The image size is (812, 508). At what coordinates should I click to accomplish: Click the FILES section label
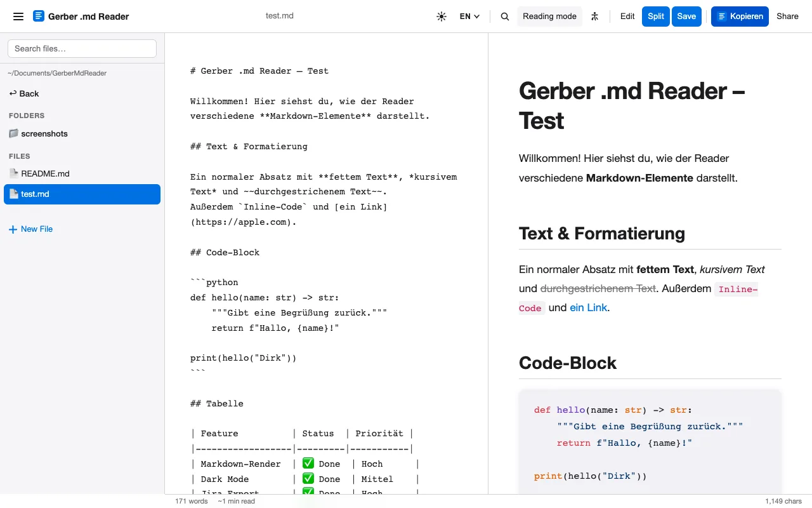click(20, 156)
